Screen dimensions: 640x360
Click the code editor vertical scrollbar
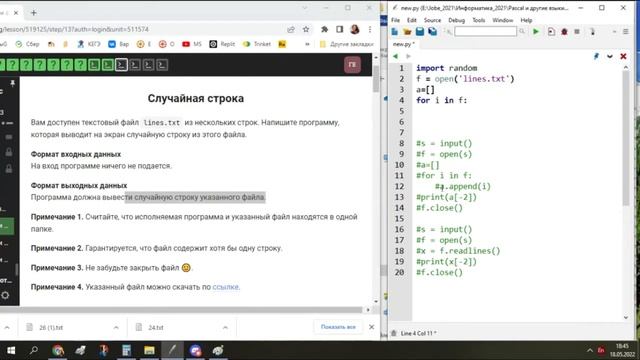[x=626, y=139]
